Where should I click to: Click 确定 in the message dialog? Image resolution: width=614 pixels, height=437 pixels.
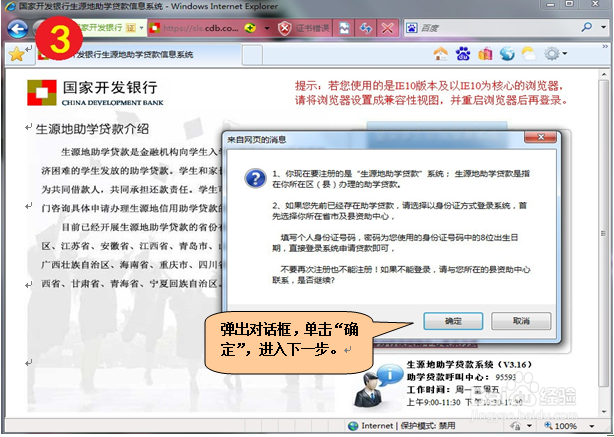[x=453, y=321]
